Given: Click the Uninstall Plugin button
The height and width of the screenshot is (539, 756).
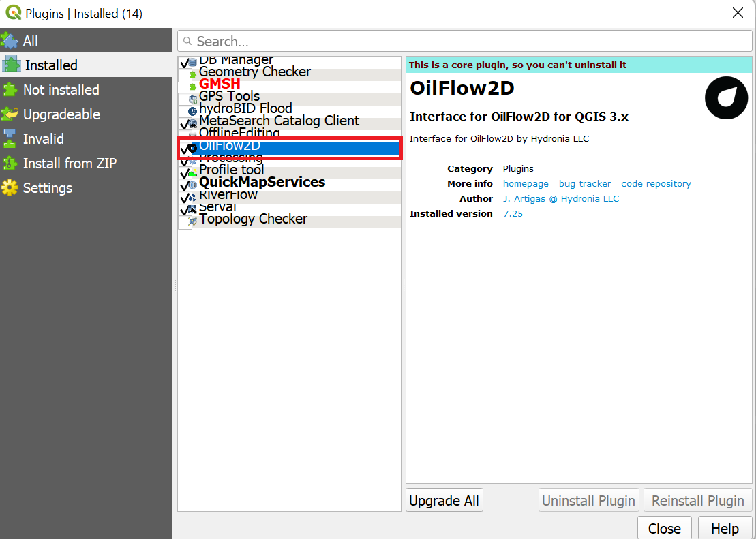Looking at the screenshot, I should pos(589,500).
